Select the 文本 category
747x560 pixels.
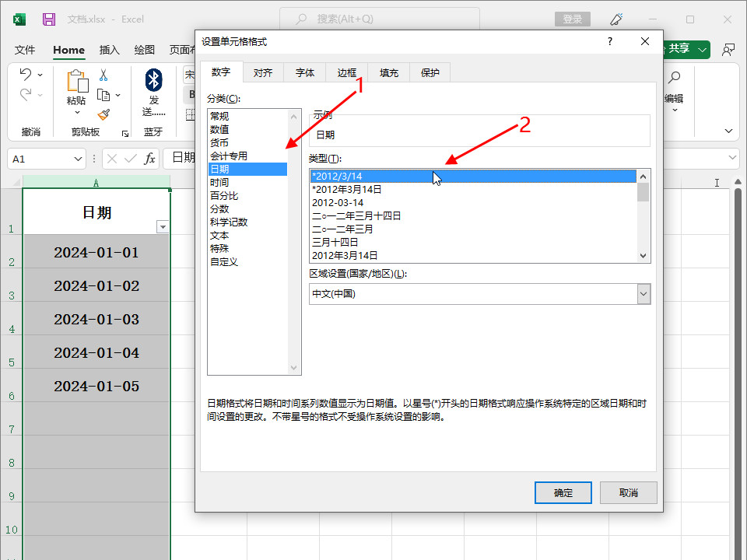coord(247,235)
